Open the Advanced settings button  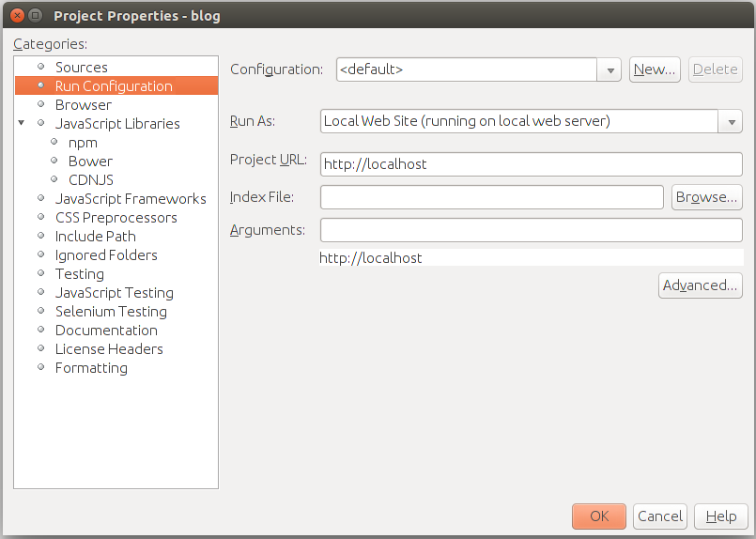click(x=700, y=285)
